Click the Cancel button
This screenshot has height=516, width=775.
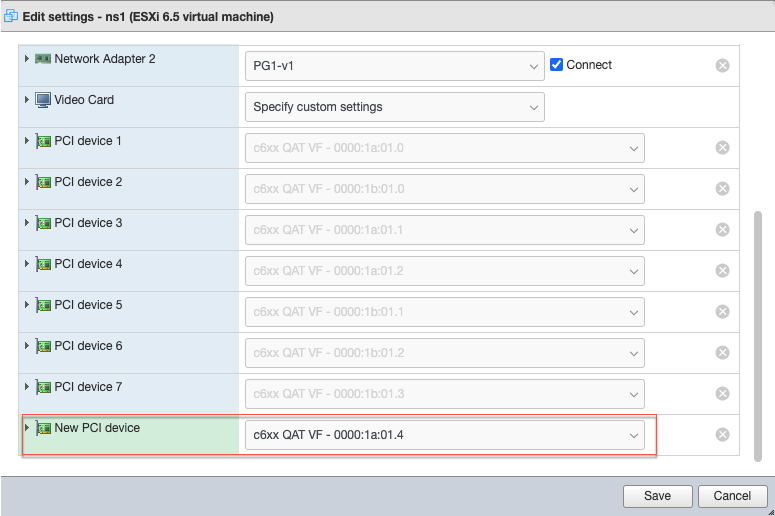click(732, 496)
